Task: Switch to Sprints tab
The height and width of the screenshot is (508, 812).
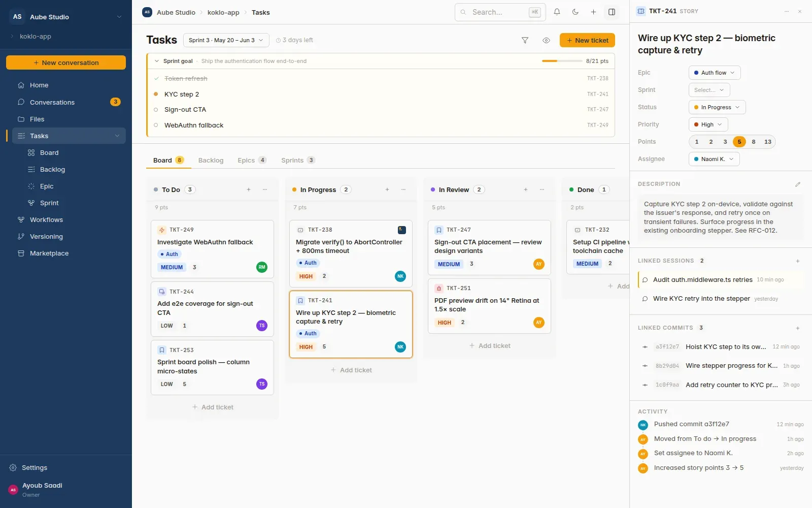Action: [298, 161]
